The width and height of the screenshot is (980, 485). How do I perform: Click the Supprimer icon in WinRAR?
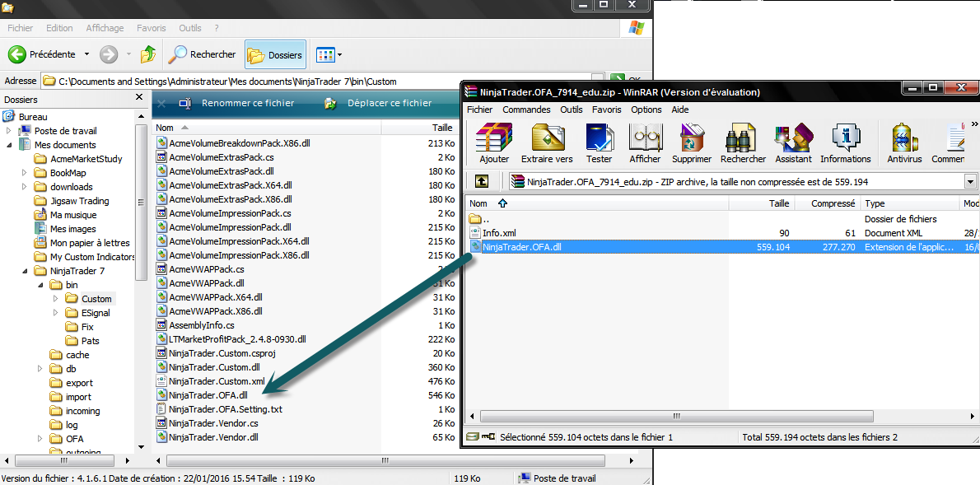692,137
